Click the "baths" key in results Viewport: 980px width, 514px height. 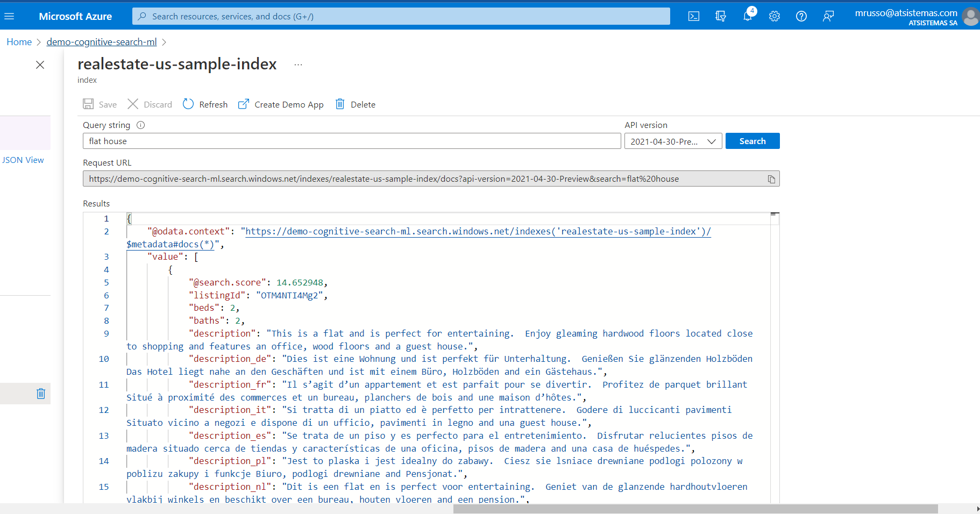(x=207, y=320)
